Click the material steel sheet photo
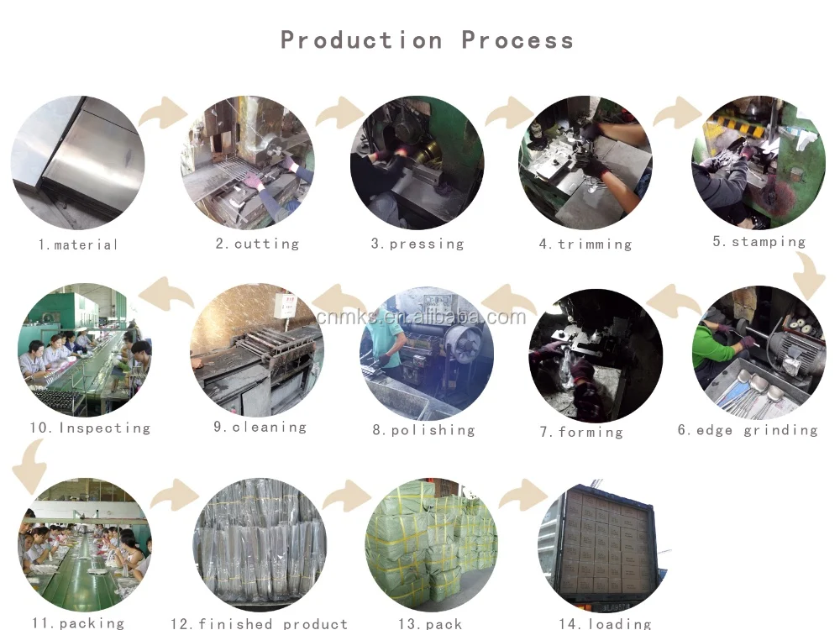840x630 pixels. click(77, 163)
